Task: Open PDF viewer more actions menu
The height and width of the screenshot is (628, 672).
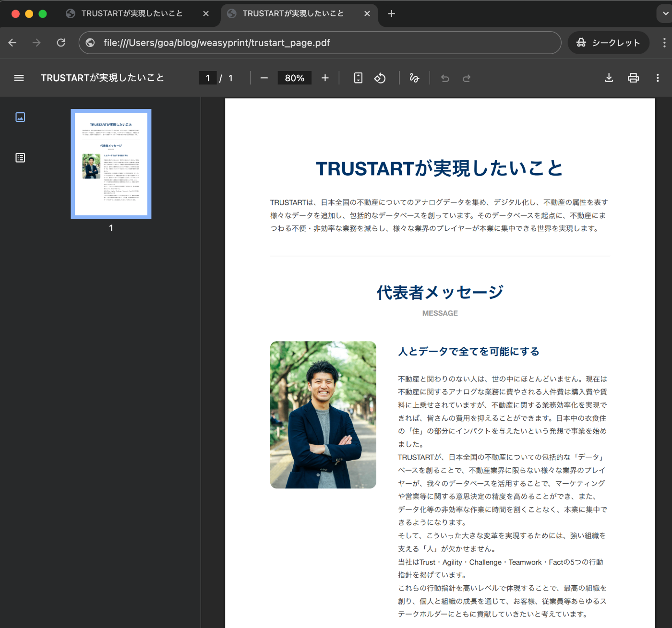Action: [x=658, y=78]
